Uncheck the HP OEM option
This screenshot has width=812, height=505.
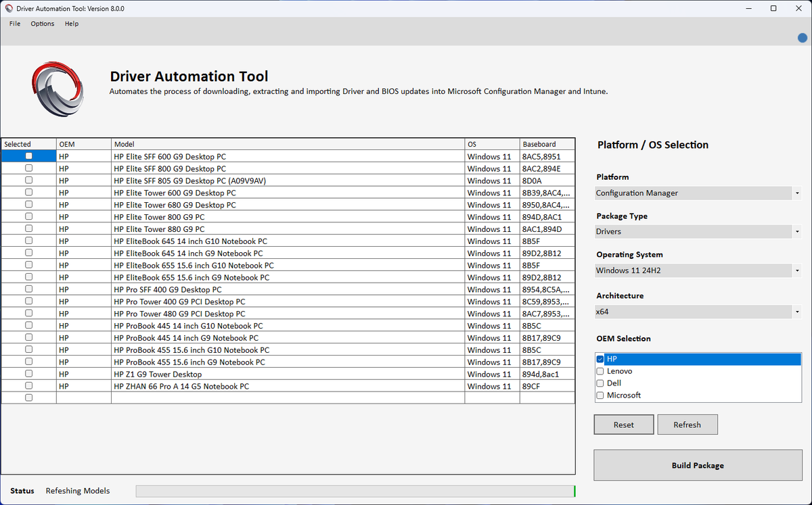pyautogui.click(x=600, y=359)
